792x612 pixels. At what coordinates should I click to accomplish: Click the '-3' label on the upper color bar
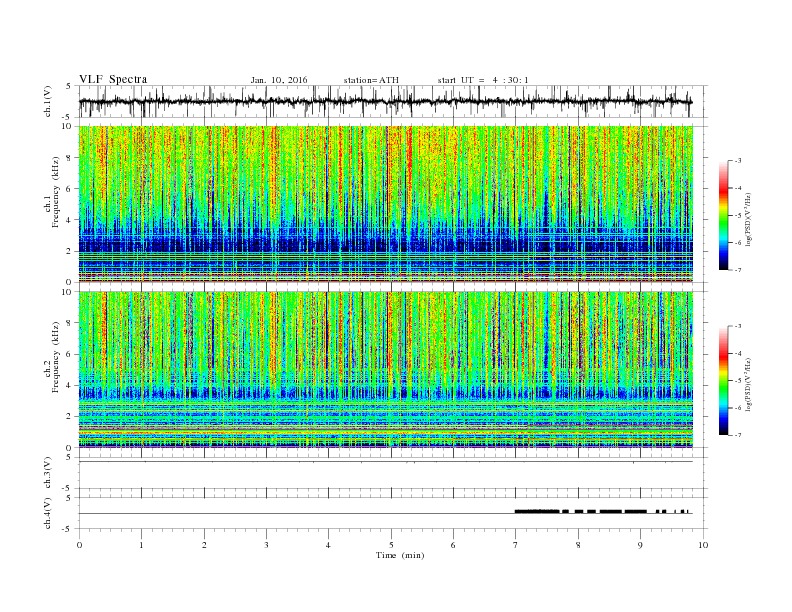[x=738, y=161]
